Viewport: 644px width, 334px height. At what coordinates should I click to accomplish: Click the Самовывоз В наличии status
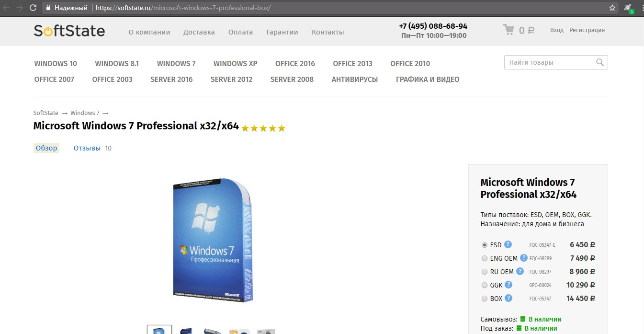[x=521, y=319]
